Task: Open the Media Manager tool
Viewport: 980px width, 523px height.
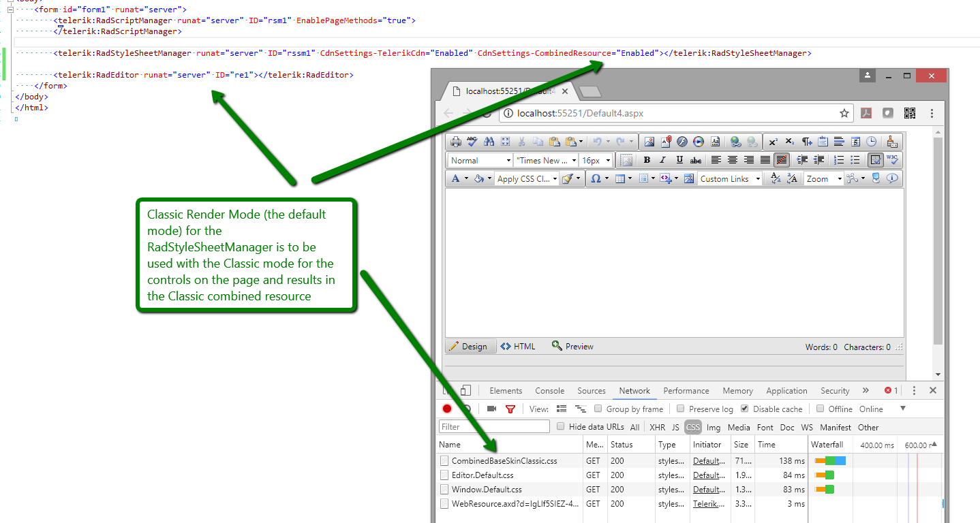Action: point(699,142)
